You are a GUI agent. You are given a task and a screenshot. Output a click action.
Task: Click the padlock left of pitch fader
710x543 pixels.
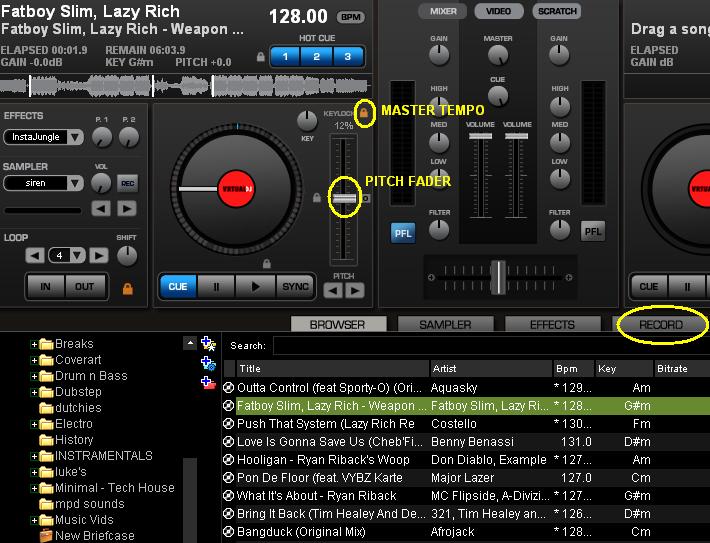click(x=317, y=197)
